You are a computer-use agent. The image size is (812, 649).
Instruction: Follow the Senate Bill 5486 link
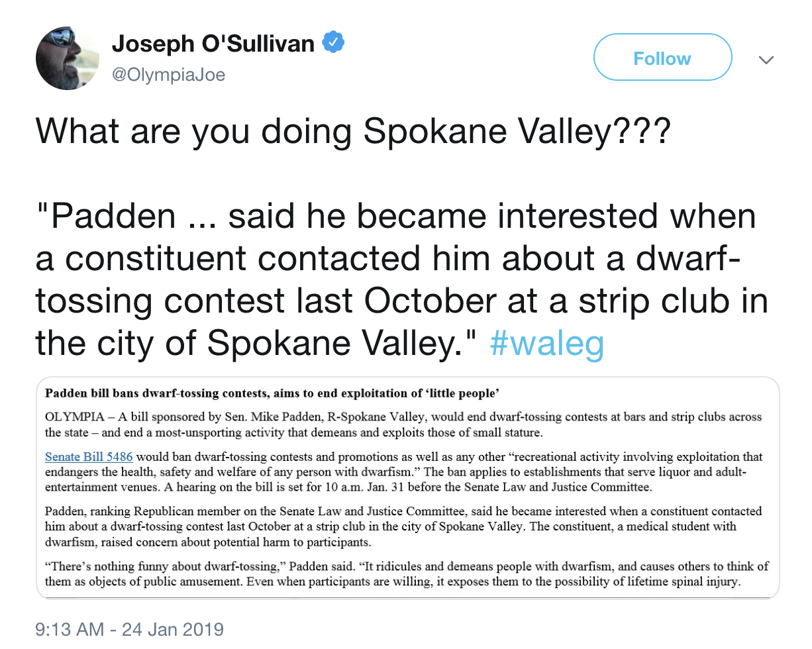click(x=89, y=457)
